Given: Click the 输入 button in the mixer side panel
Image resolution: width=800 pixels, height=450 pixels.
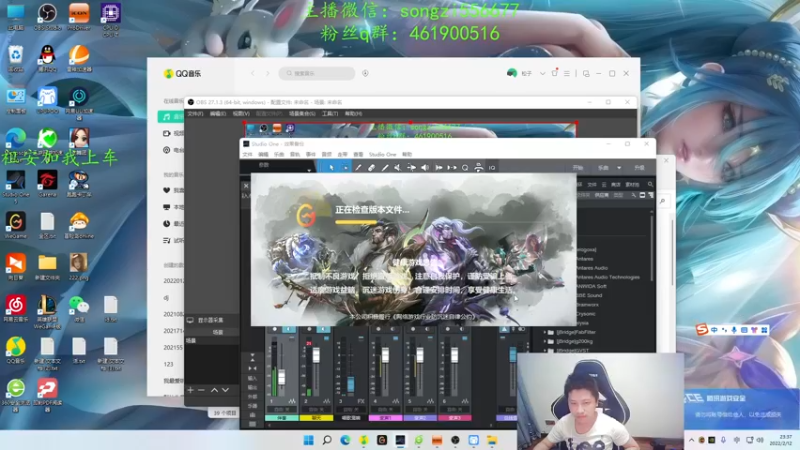Looking at the screenshot, I should 253,379.
